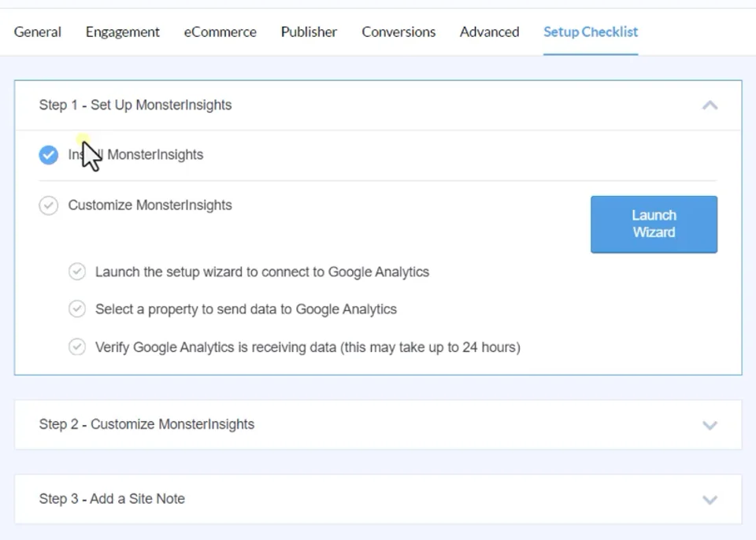The image size is (756, 540).
Task: Click the Step 2 - Customize MonsterInsights heading
Action: click(146, 424)
